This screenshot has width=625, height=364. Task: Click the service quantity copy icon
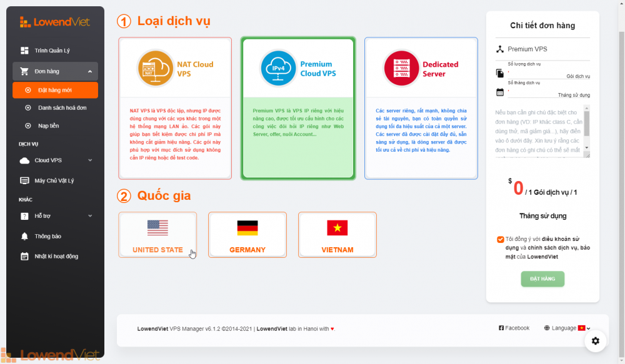pos(500,73)
